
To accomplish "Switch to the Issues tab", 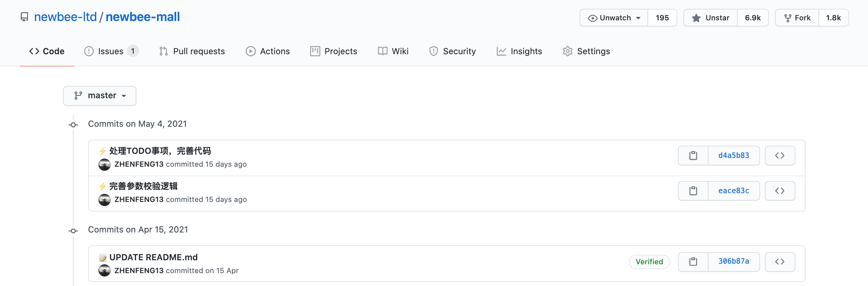I will (111, 51).
